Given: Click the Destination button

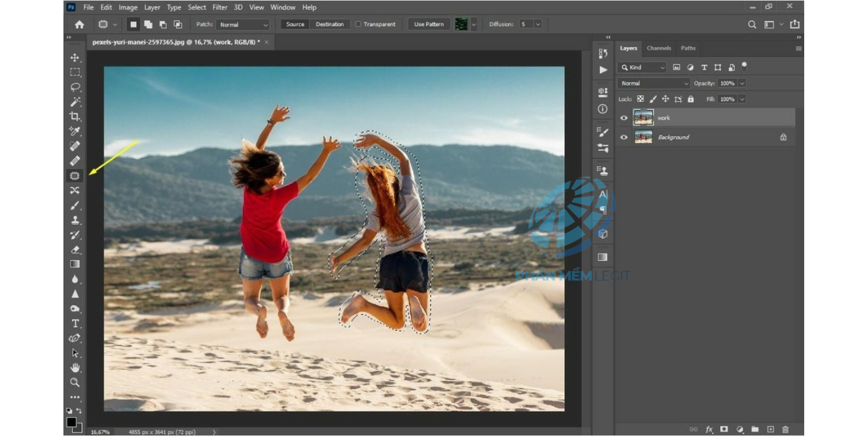Looking at the screenshot, I should click(330, 25).
